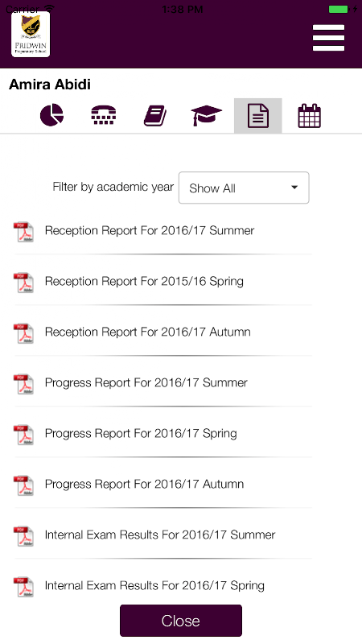Open Reception Report For 2016/17 Autumn
This screenshot has width=362, height=644.
click(x=148, y=332)
